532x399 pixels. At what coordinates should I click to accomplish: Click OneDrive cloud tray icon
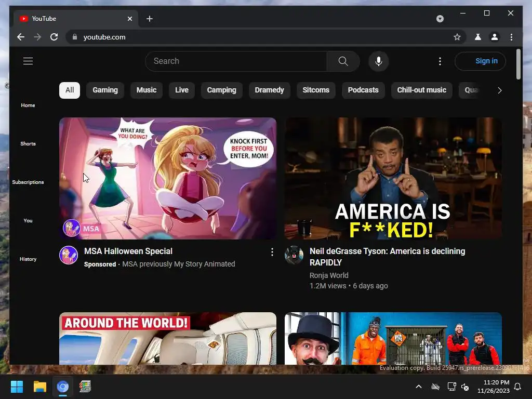click(x=435, y=387)
